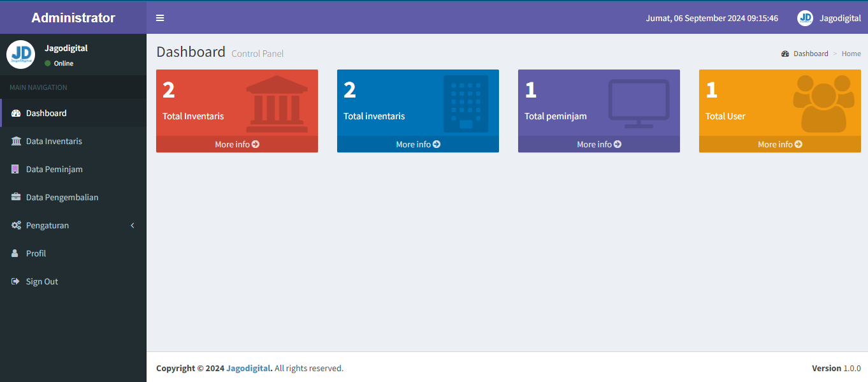The image size is (868, 382).
Task: Open More info on Total Inventaris red card
Action: coord(237,144)
